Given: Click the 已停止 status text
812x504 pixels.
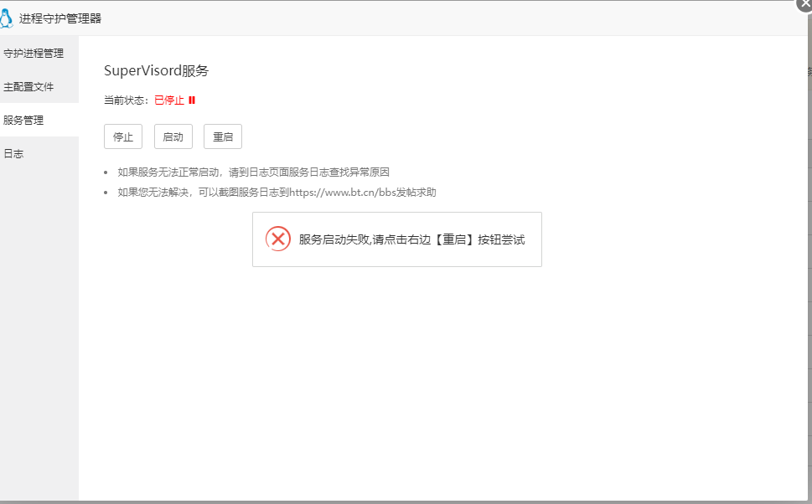Looking at the screenshot, I should click(169, 100).
